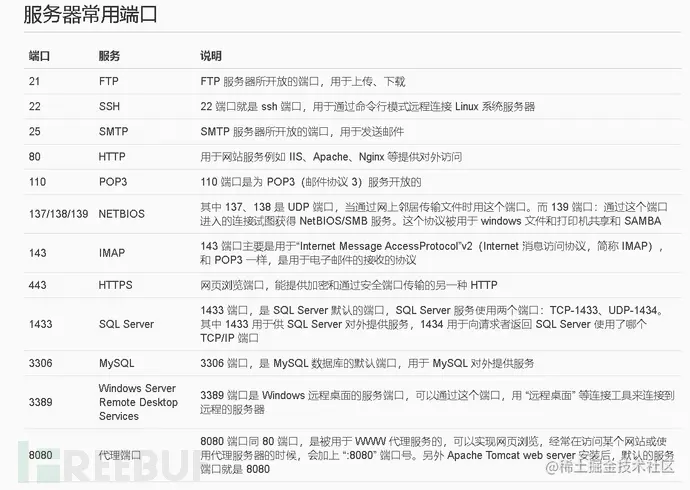Viewport: 690px width, 490px height.
Task: Select the HTTPS service cell
Action: 115,285
